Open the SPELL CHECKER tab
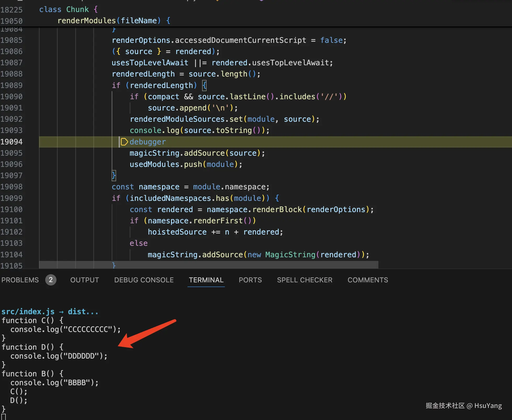512x420 pixels. click(x=305, y=280)
